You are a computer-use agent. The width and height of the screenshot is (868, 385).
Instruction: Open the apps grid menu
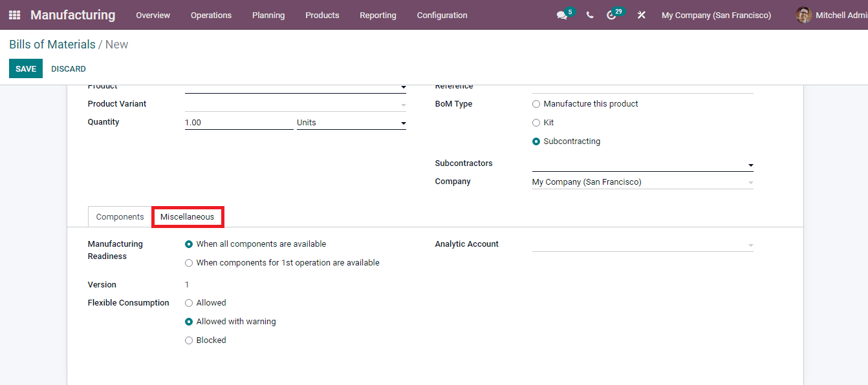14,14
